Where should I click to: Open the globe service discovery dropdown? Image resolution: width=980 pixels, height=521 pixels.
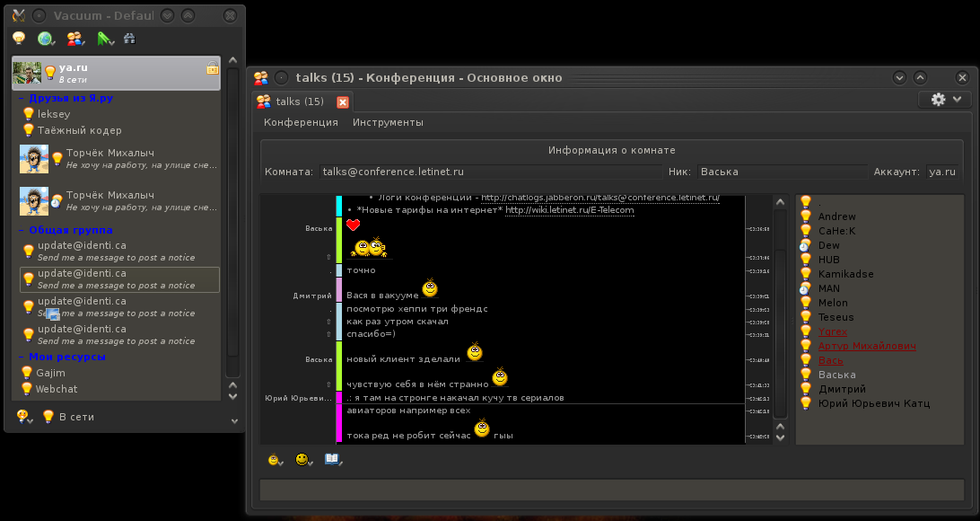(47, 39)
